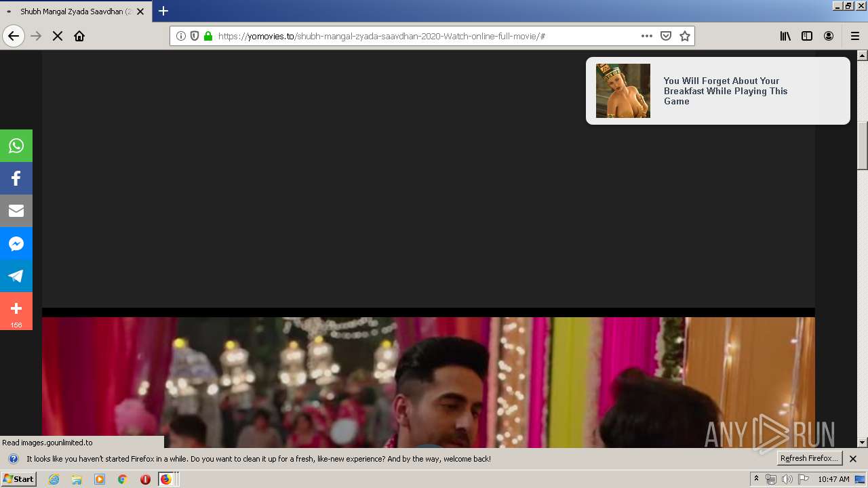The width and height of the screenshot is (868, 488).
Task: Click the forward navigation arrow
Action: click(x=36, y=36)
